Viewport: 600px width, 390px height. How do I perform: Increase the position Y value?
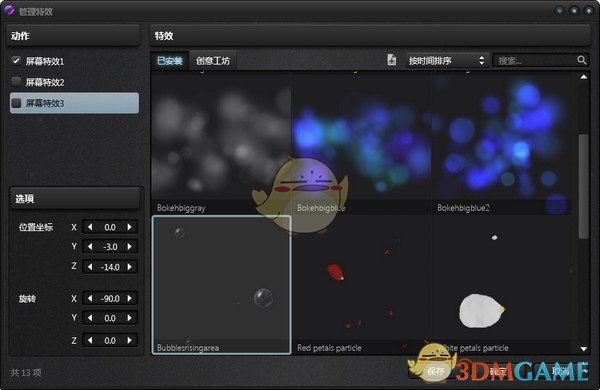pos(130,246)
